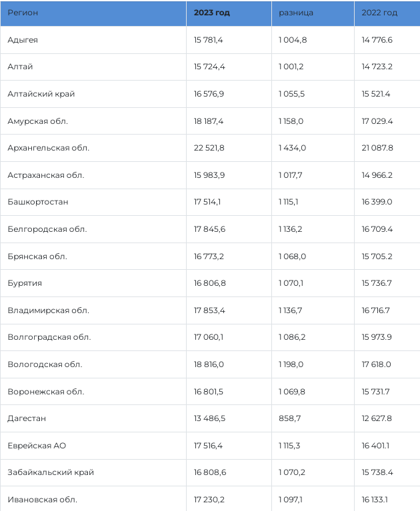Click Белгородская обл. difference value 1 136,2

[291, 229]
